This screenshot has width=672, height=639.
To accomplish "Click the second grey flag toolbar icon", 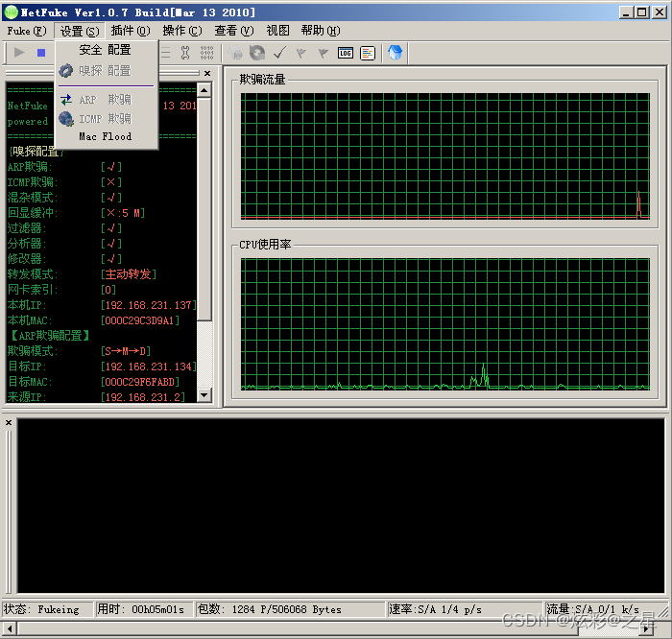I will 324,53.
